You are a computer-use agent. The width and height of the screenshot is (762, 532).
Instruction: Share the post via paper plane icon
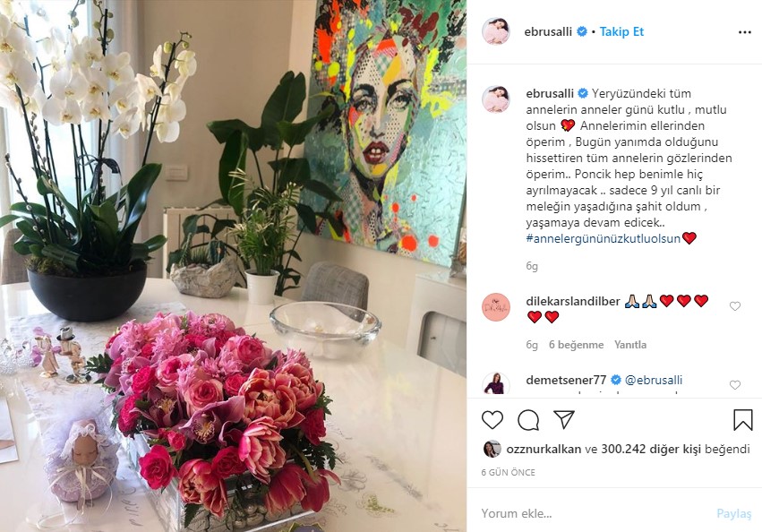pos(564,420)
